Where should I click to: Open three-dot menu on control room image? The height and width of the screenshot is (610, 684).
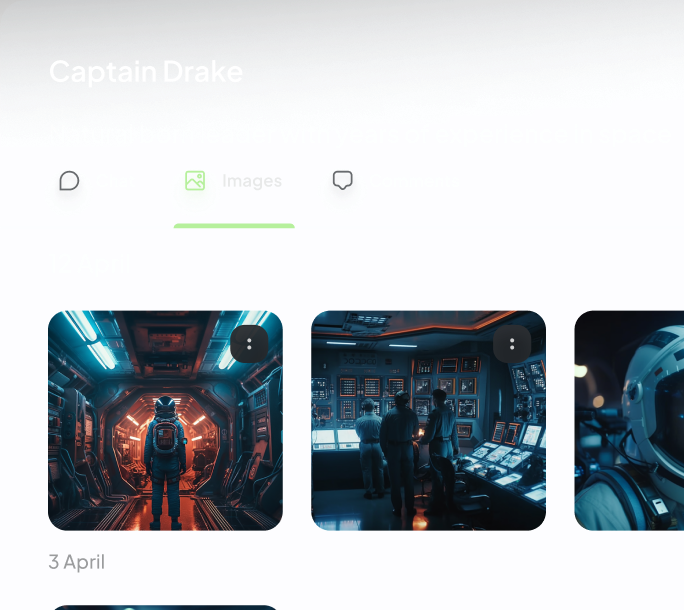pyautogui.click(x=512, y=344)
